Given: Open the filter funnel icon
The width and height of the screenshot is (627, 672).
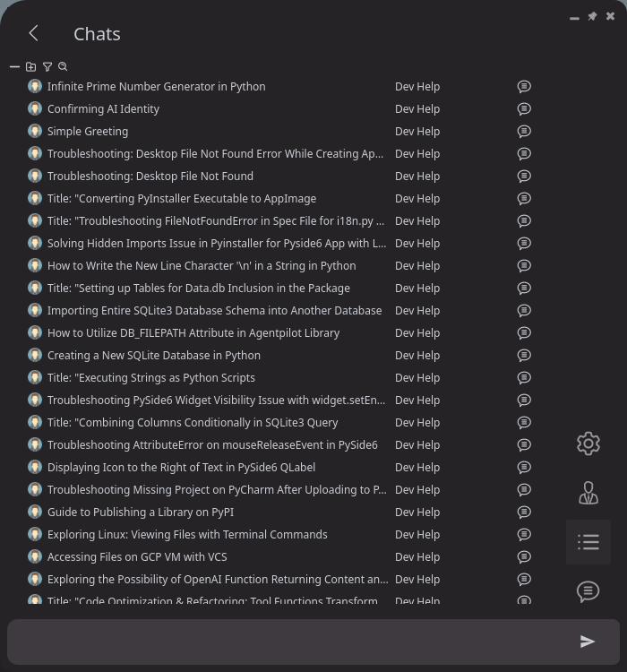Looking at the screenshot, I should (x=47, y=66).
